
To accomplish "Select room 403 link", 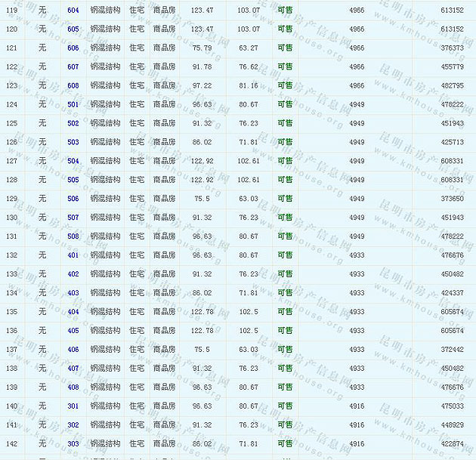I will (73, 293).
